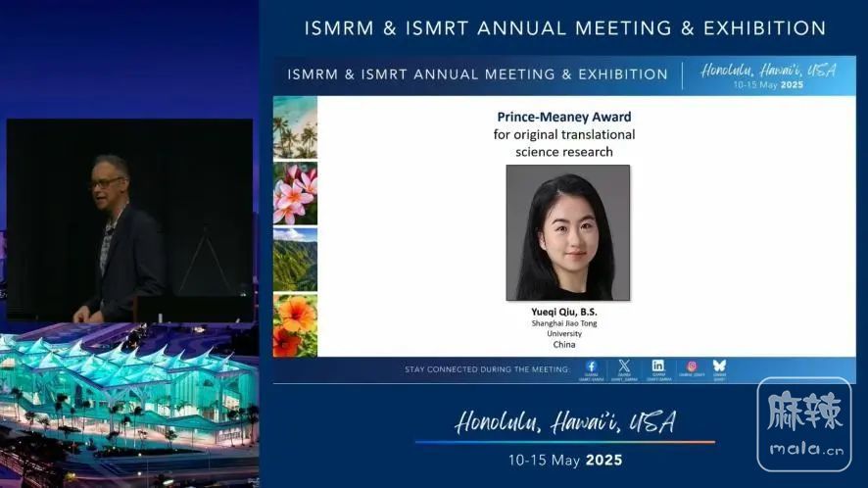Click 'Honolulu, Hawai'i, USA' in slide header

[768, 71]
